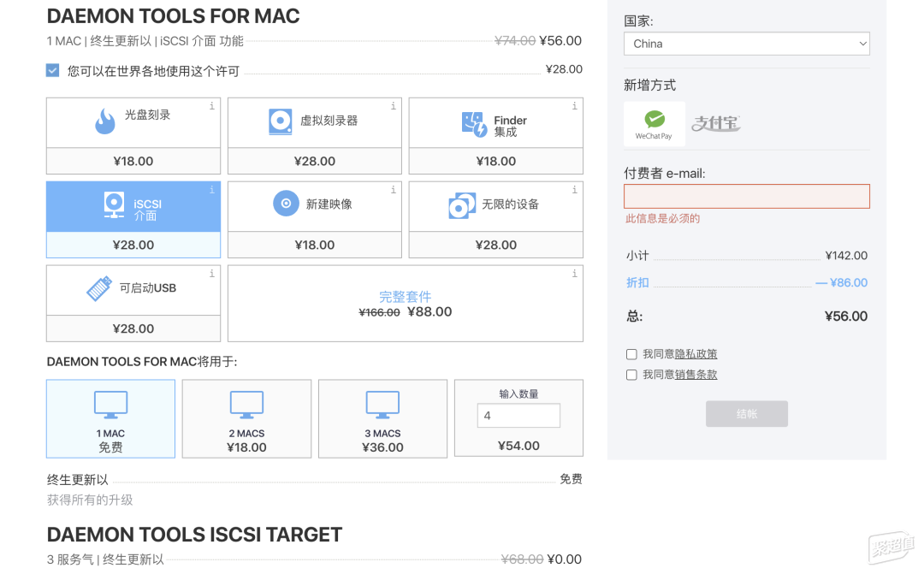924x574 pixels.
Task: Click the 小计 ¥142.00 amount
Action: tap(846, 255)
